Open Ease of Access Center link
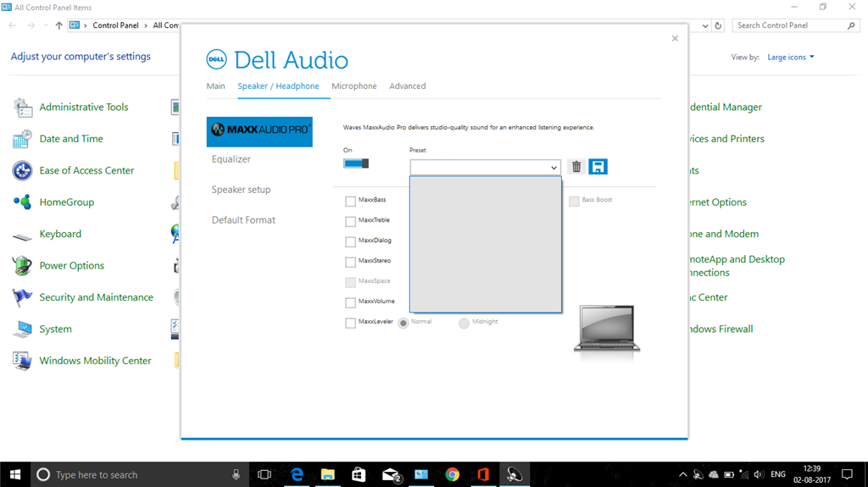This screenshot has height=487, width=868. click(87, 170)
